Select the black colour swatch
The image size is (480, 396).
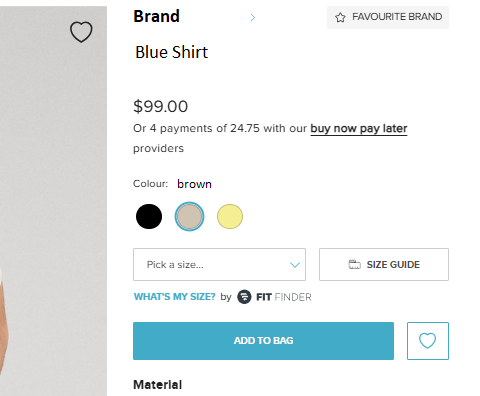click(x=149, y=217)
